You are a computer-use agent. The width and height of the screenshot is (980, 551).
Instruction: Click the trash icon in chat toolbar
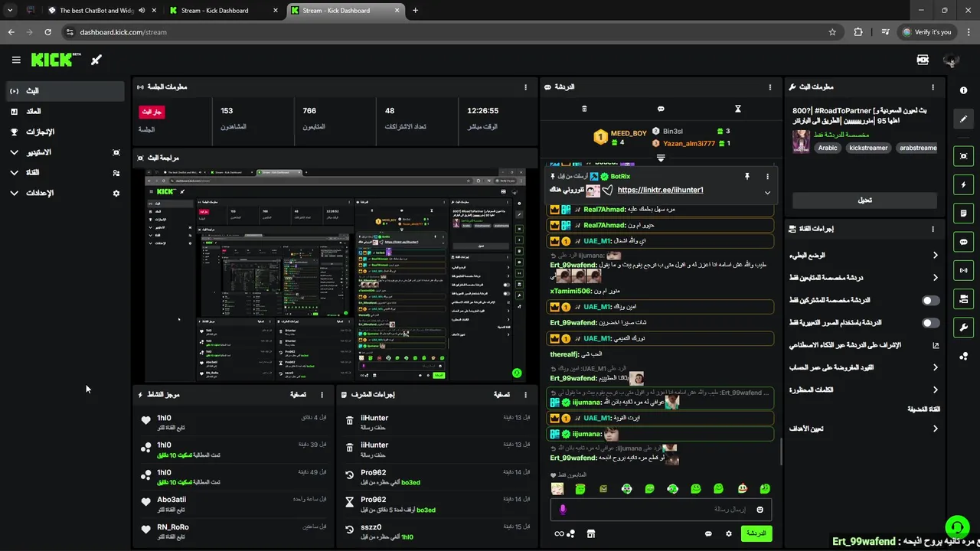tap(584, 109)
